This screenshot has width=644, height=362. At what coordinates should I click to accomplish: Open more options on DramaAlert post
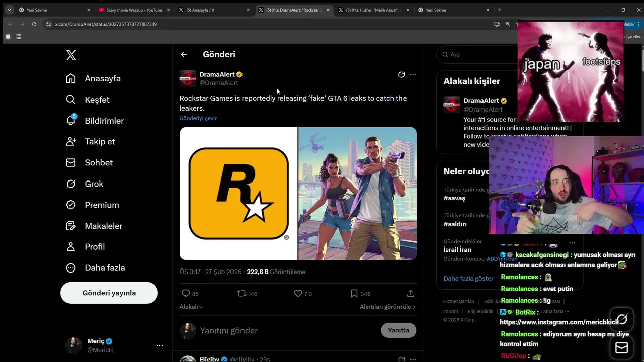point(413,74)
